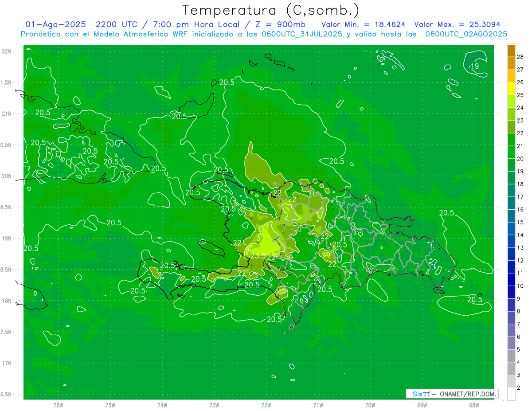This screenshot has height=411, width=532.
Task: Click the '19N' latitude label
Action: coord(6,239)
